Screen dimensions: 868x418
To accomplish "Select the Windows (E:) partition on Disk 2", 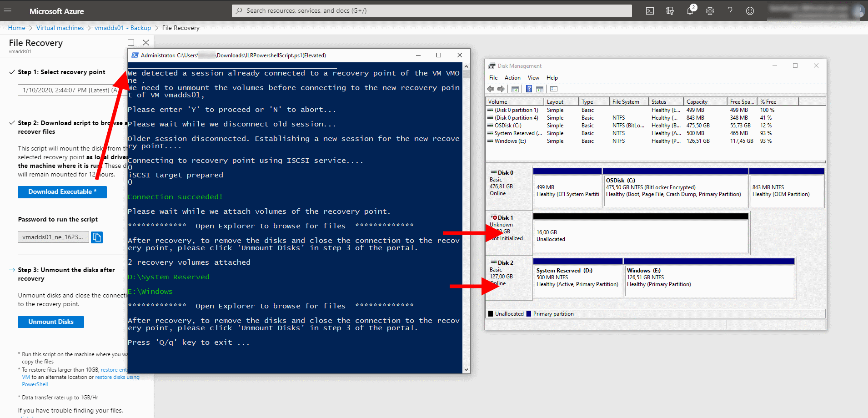I will (x=709, y=277).
